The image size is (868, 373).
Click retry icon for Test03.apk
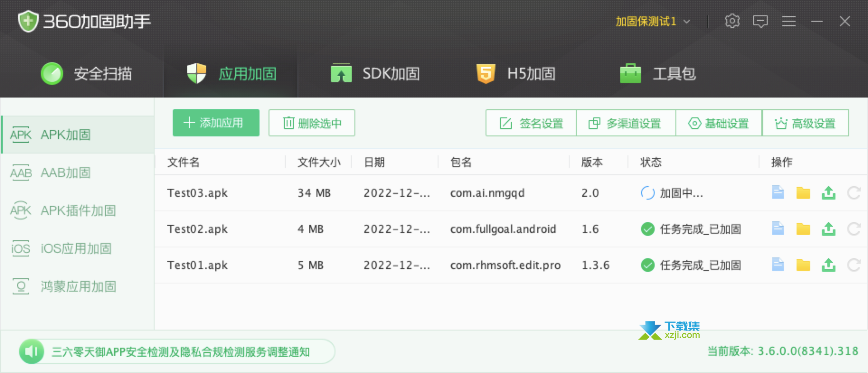(x=854, y=193)
